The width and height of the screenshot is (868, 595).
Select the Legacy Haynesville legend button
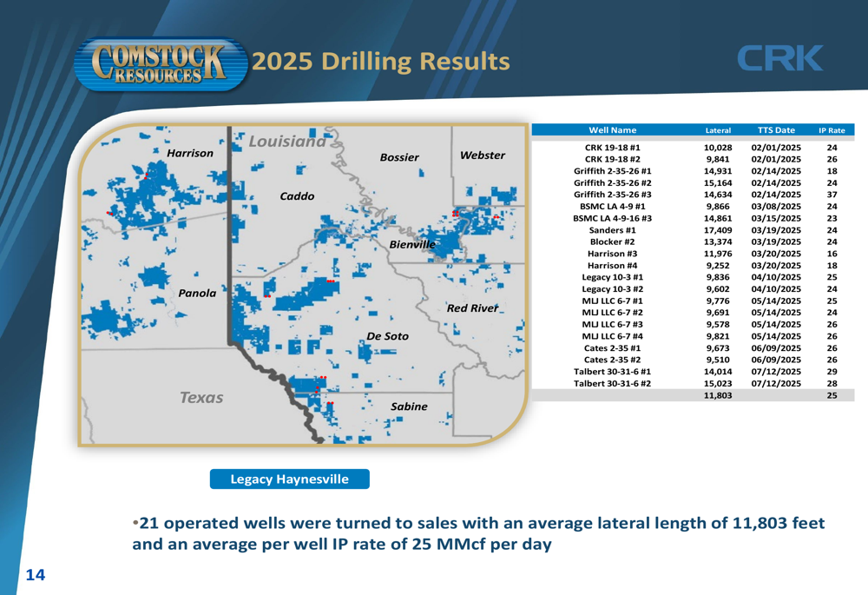pyautogui.click(x=290, y=479)
